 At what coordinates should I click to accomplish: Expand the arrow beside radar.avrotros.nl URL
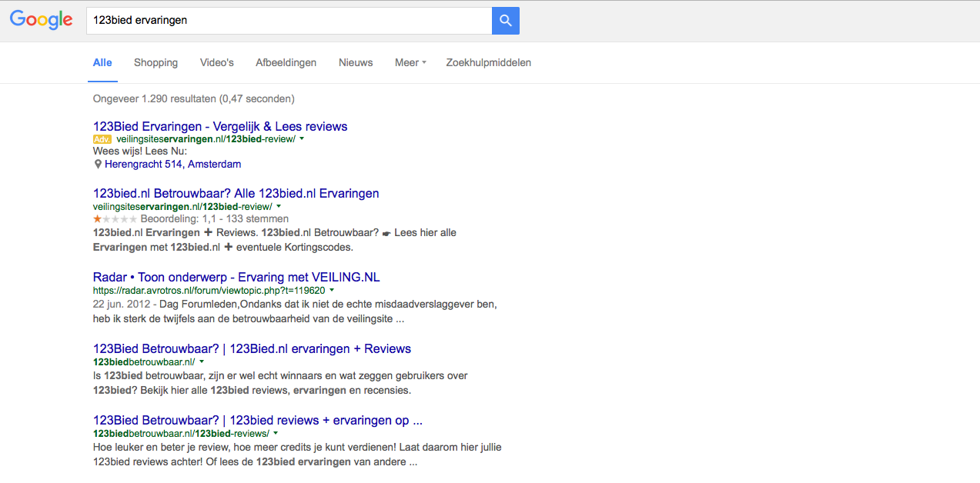pos(332,291)
